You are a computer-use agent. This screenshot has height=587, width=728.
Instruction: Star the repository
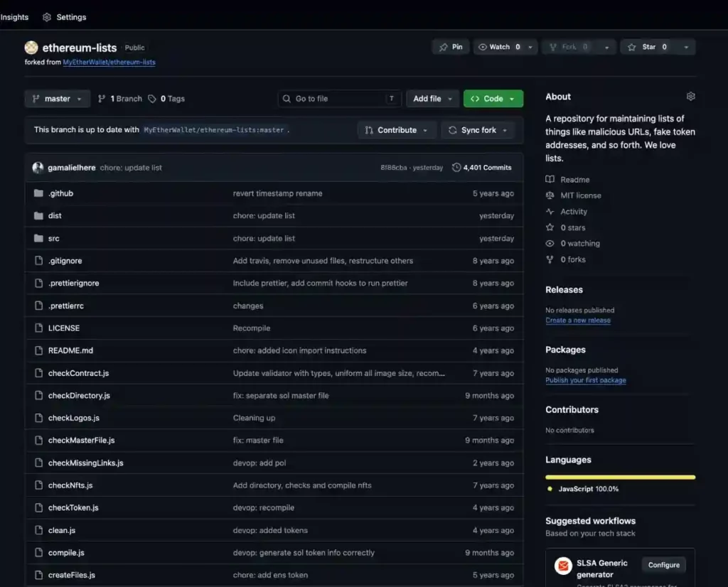tap(650, 47)
